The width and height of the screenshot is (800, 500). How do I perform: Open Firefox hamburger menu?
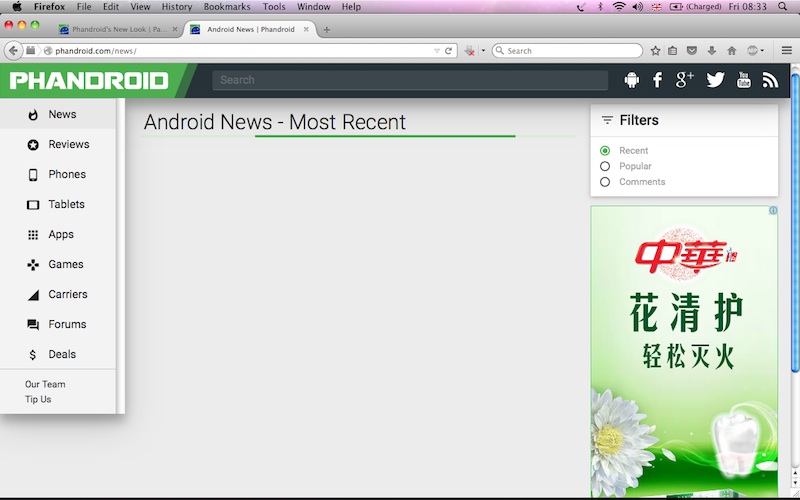click(x=787, y=50)
